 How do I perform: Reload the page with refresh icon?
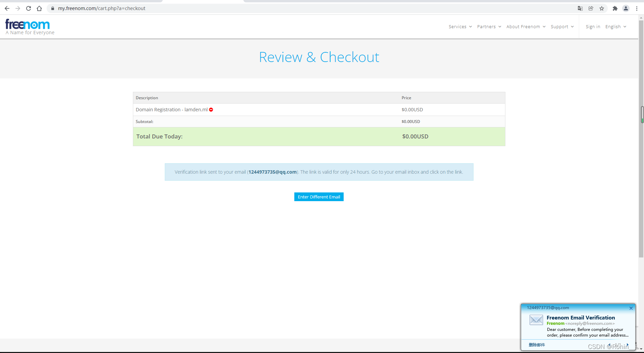coord(29,8)
